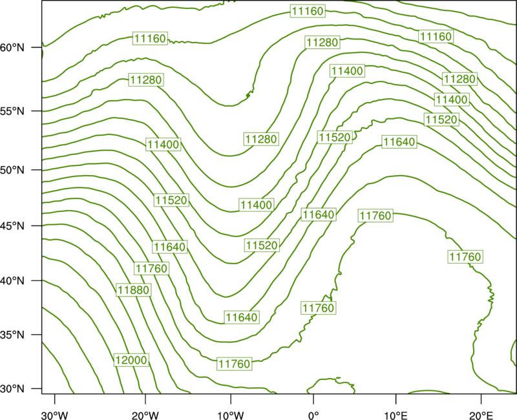Select the 35°N latitude axis label
This screenshot has width=517, height=420.
(x=12, y=335)
